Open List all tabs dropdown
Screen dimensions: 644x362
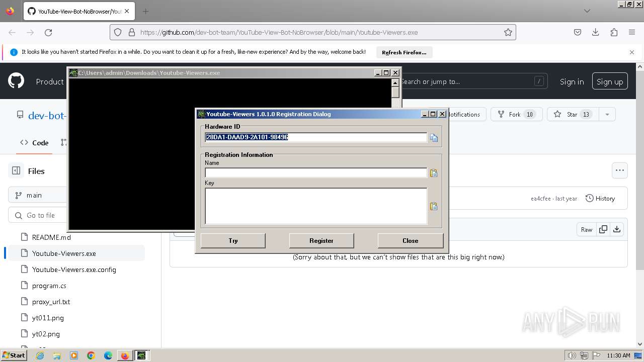[x=587, y=11]
